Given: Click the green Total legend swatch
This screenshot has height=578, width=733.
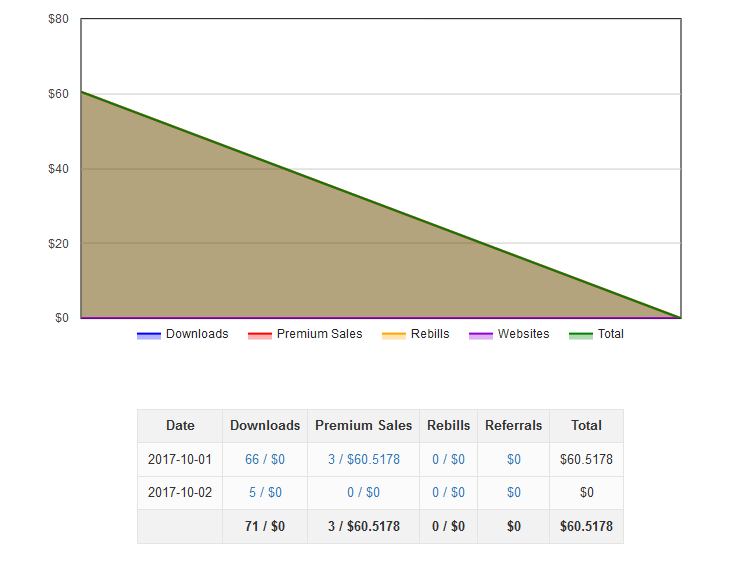Looking at the screenshot, I should click(581, 335).
